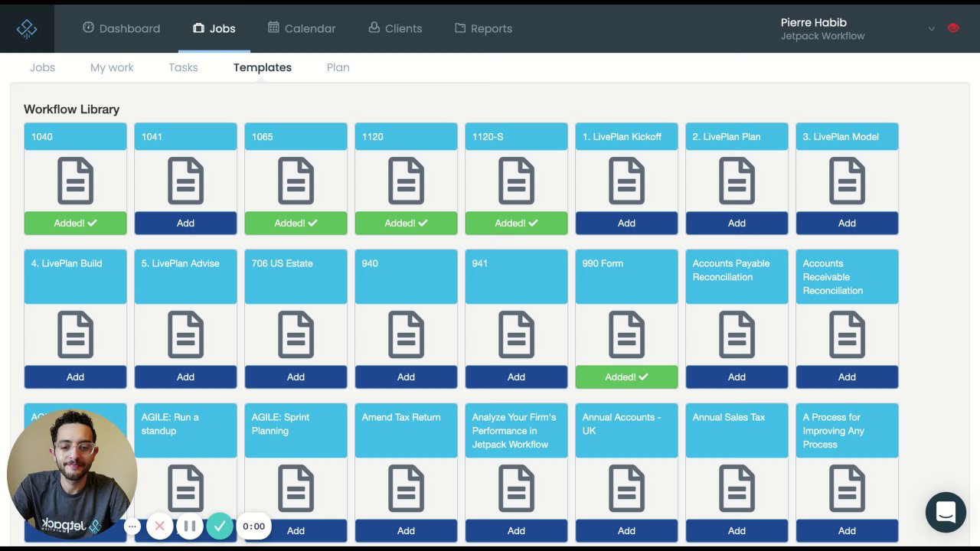Click the 706 US Estate document icon
Viewport: 980px width, 551px height.
(x=296, y=334)
